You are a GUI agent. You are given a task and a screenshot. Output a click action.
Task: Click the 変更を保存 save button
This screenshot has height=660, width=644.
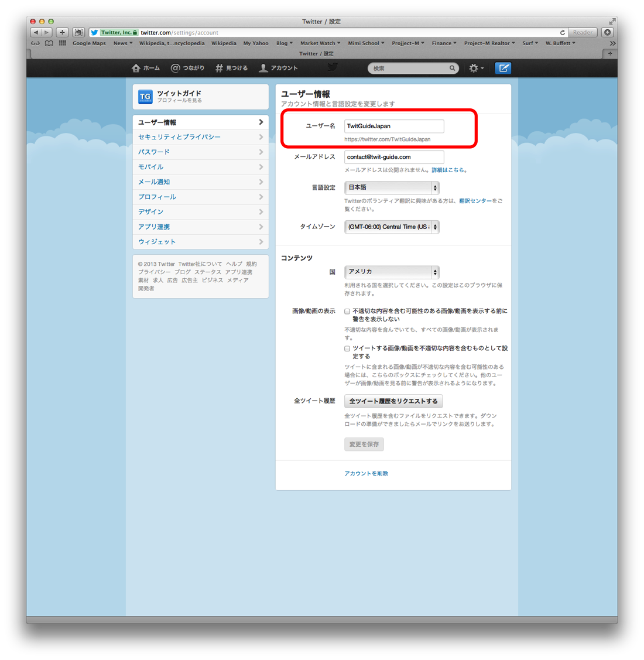click(x=364, y=444)
